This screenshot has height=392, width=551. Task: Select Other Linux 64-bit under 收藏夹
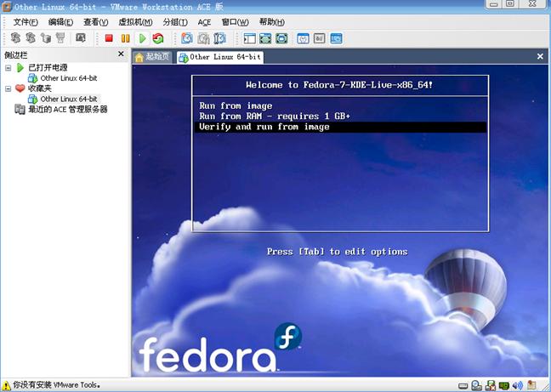63,99
